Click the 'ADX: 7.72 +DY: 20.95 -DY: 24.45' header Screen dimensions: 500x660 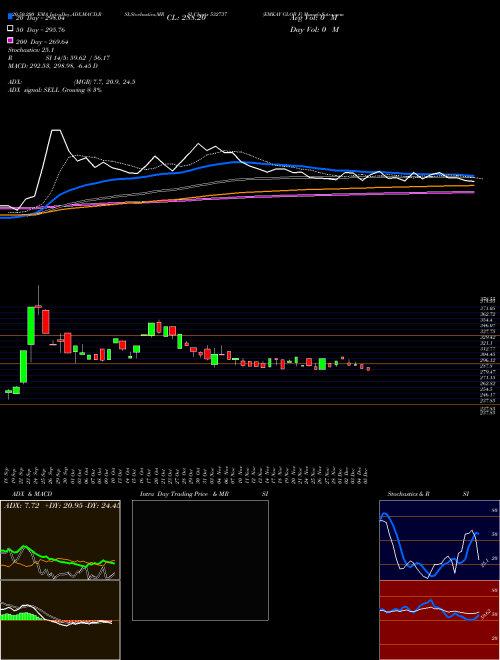[61, 506]
